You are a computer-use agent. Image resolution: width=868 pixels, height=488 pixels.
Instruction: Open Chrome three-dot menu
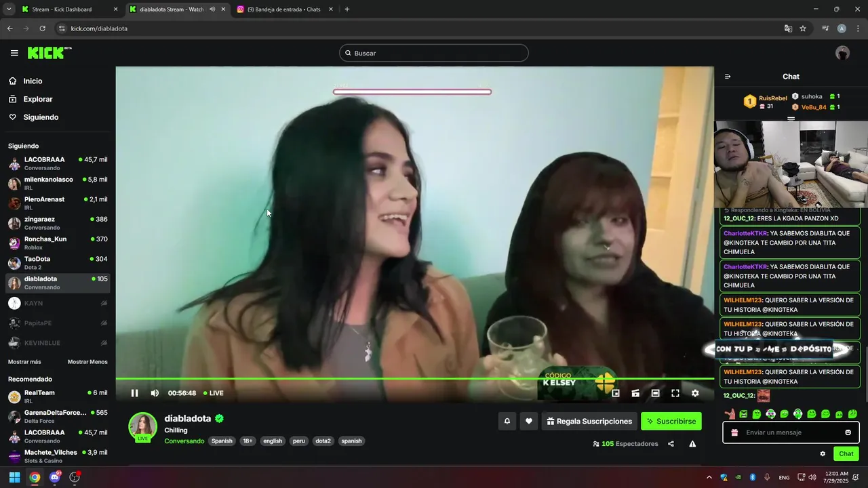(859, 28)
